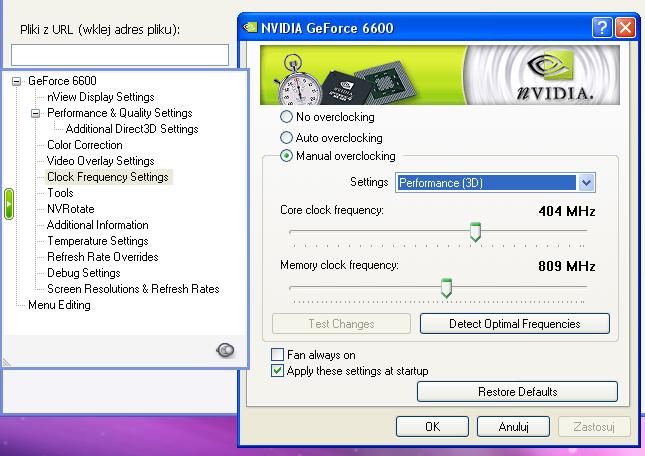Viewport: 645px width, 456px height.
Task: Click the NVIDIA eye icon below the tree
Action: coord(225,350)
